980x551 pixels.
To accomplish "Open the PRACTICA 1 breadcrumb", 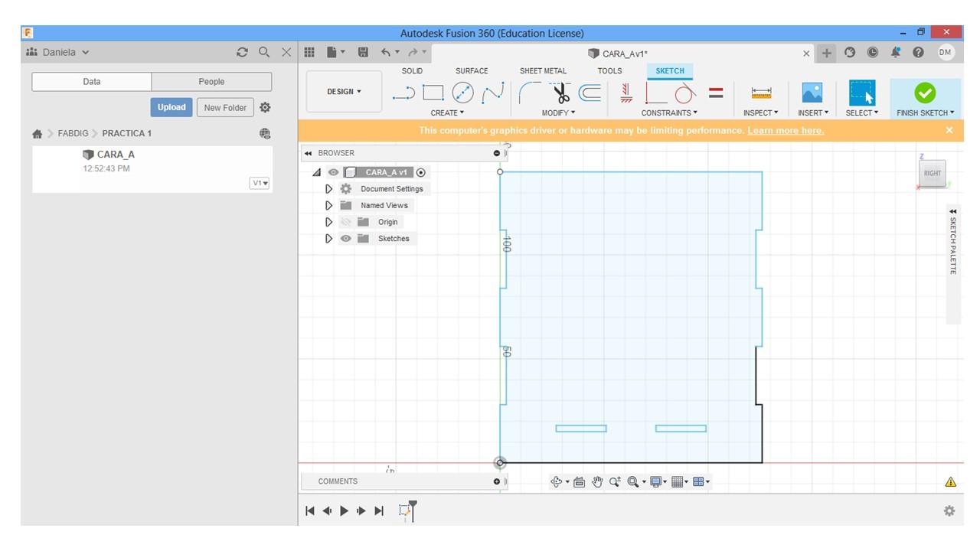I will pos(126,134).
